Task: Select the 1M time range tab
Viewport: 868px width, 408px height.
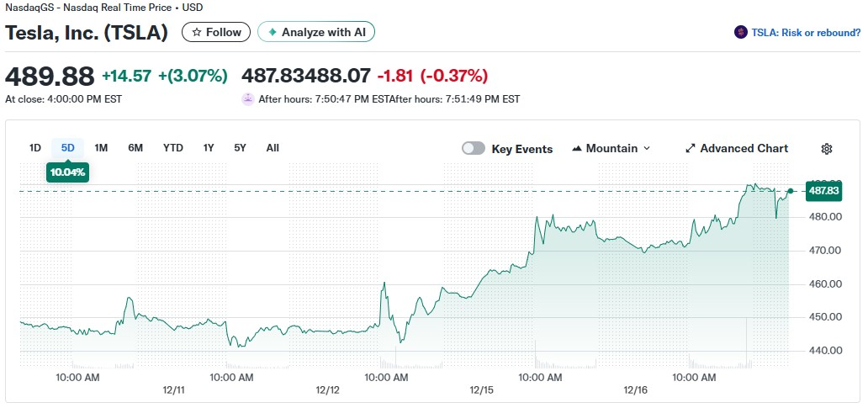Action: (x=101, y=148)
